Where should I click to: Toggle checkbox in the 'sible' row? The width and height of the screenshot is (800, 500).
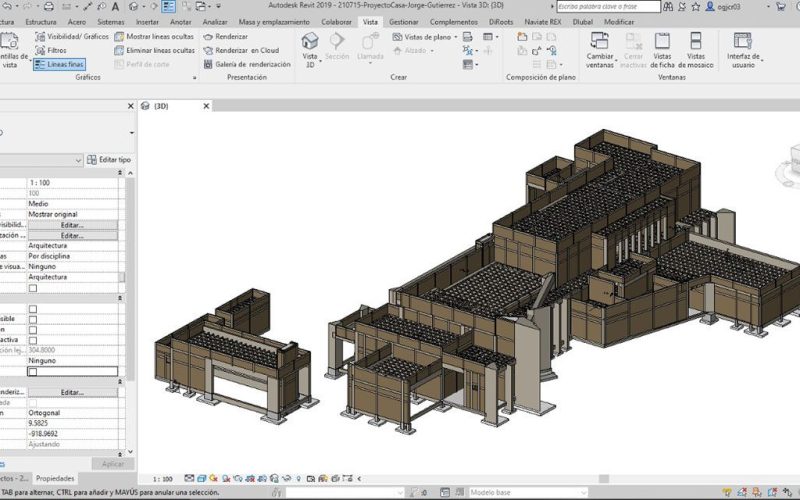33,319
